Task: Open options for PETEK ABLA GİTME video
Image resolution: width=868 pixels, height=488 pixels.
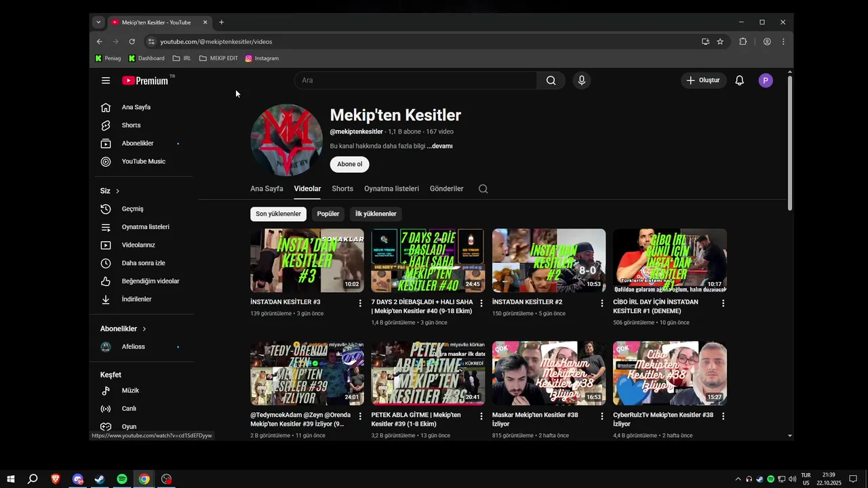Action: click(x=481, y=416)
